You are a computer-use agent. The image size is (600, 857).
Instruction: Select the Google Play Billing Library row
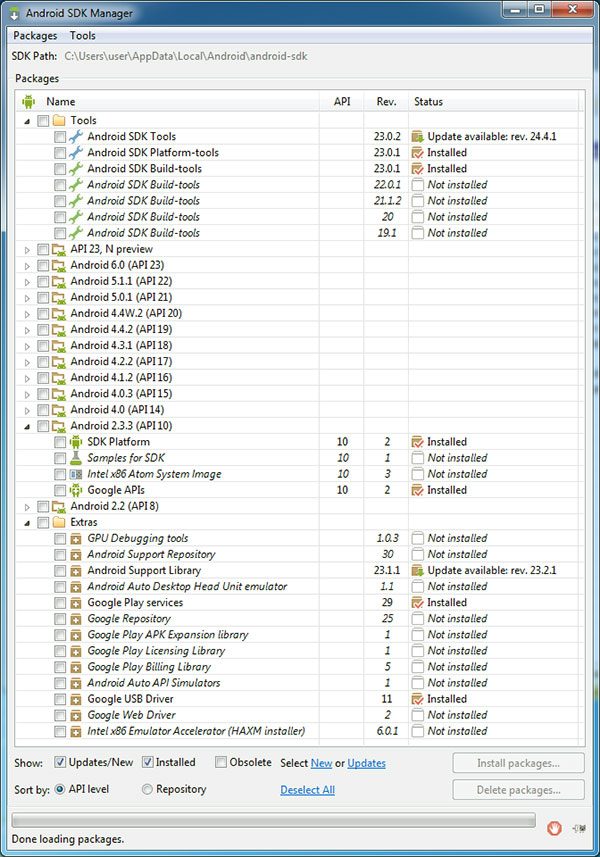tap(299, 667)
